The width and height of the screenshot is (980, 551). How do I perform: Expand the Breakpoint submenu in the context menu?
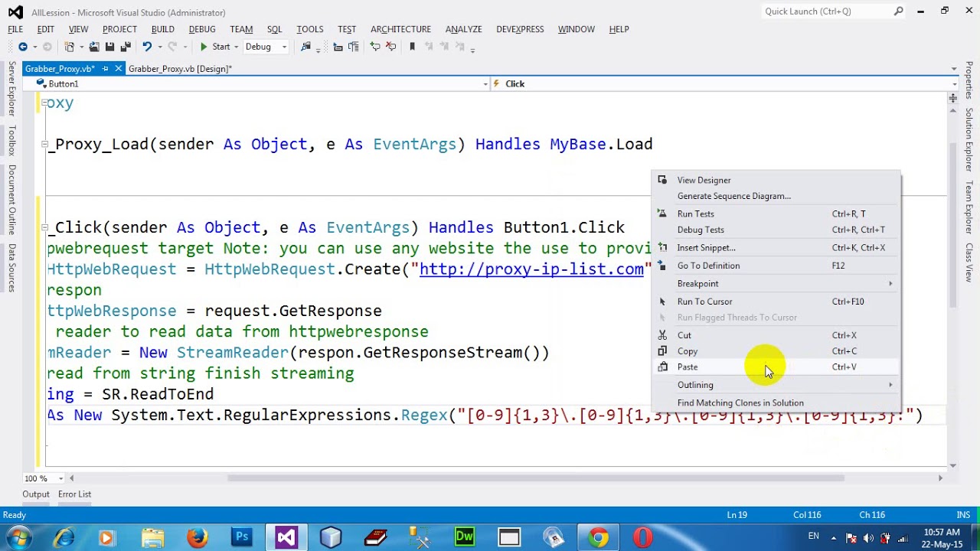coord(776,283)
